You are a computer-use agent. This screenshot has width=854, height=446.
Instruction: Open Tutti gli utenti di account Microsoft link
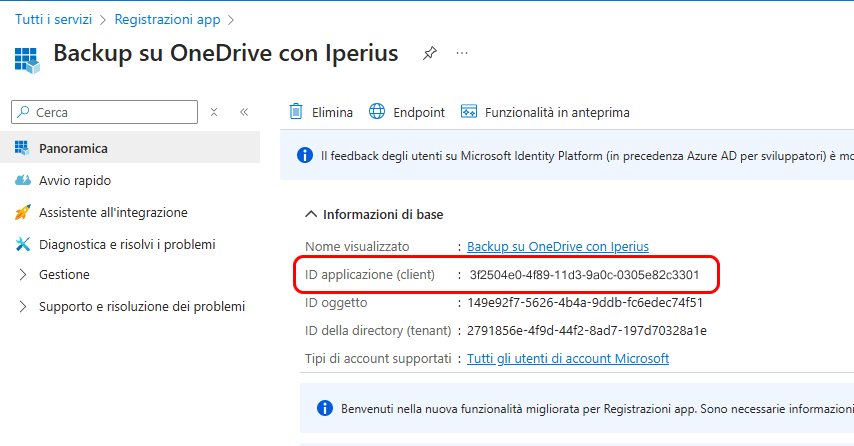(568, 358)
